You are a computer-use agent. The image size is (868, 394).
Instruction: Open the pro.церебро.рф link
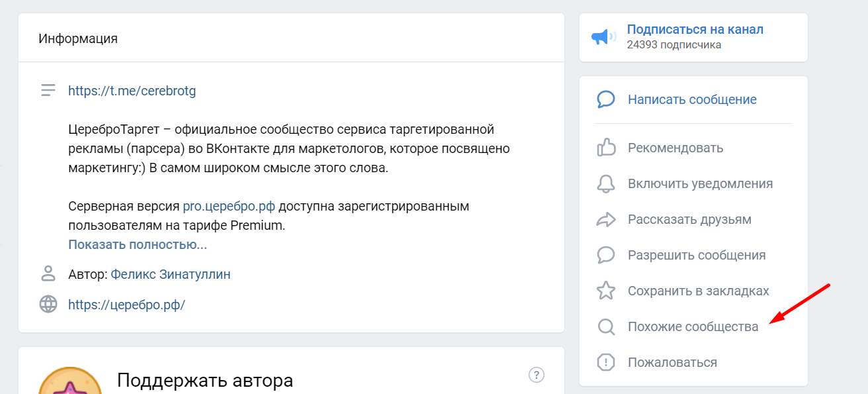point(229,206)
